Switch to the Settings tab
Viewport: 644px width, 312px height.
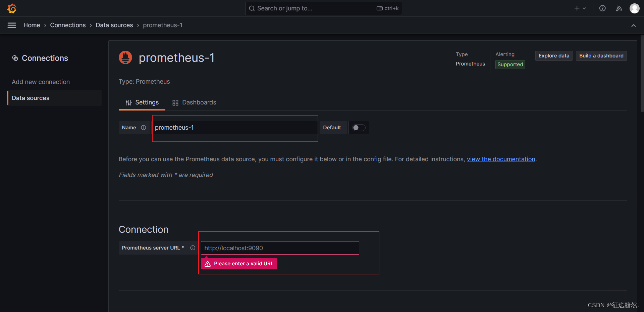pyautogui.click(x=142, y=102)
